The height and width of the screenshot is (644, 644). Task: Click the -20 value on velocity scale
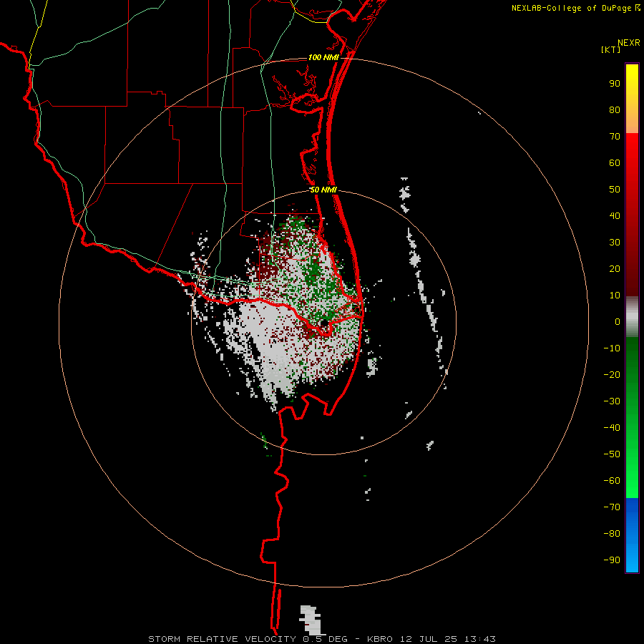612,374
